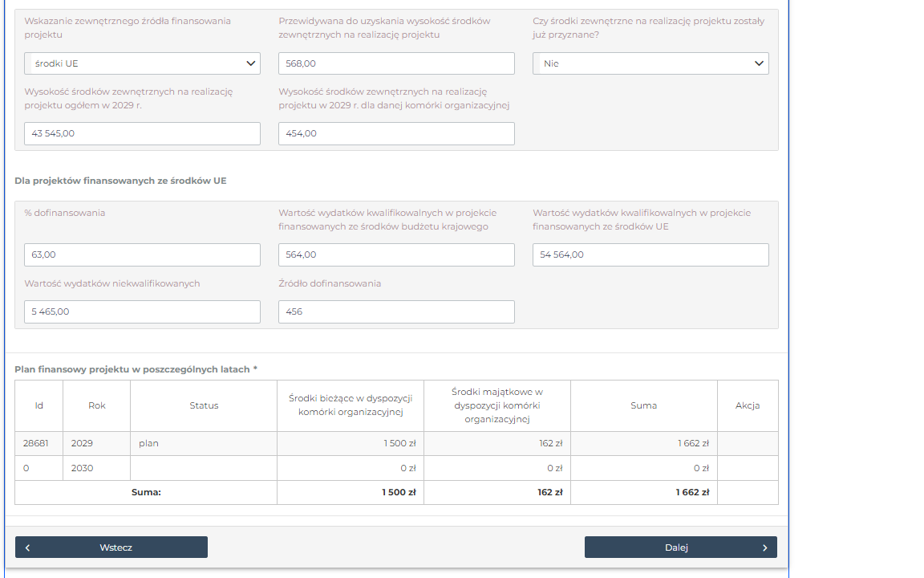
Task: Click the Akcja cell of the 2029 row
Action: (747, 443)
